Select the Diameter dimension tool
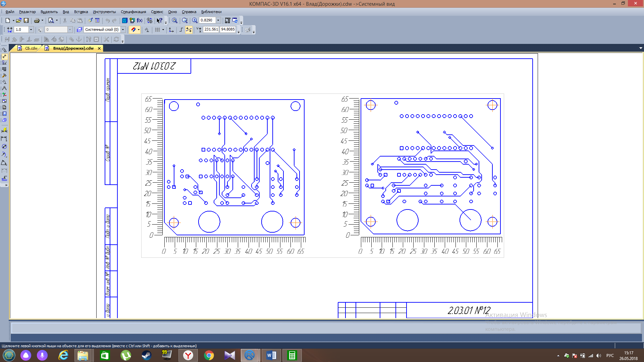The image size is (644, 362). [x=4, y=146]
